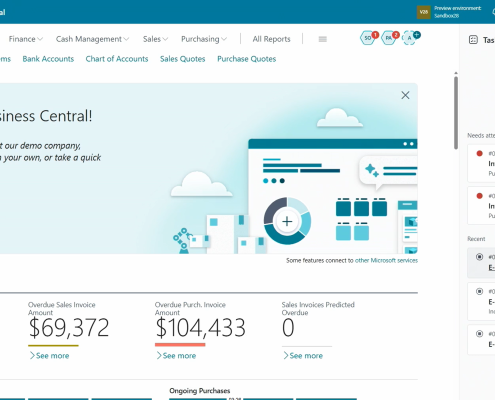The height and width of the screenshot is (400, 495).
Task: Click the A hexagon add icon
Action: click(410, 38)
